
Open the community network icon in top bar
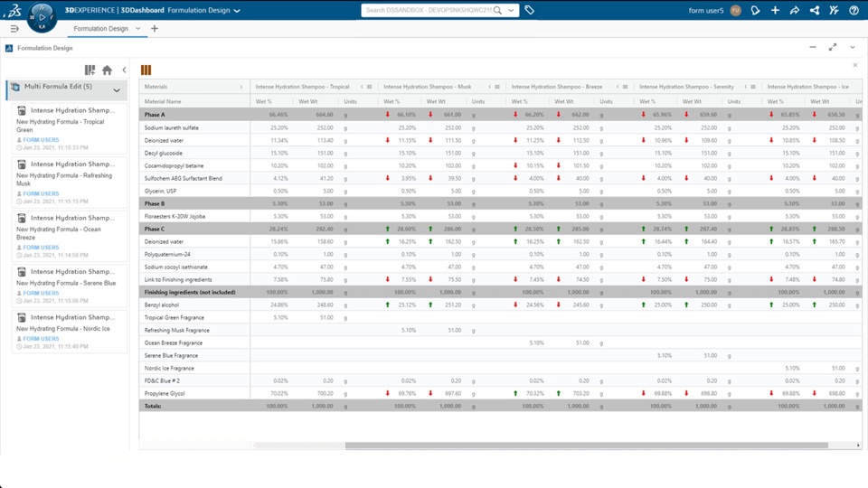[815, 11]
